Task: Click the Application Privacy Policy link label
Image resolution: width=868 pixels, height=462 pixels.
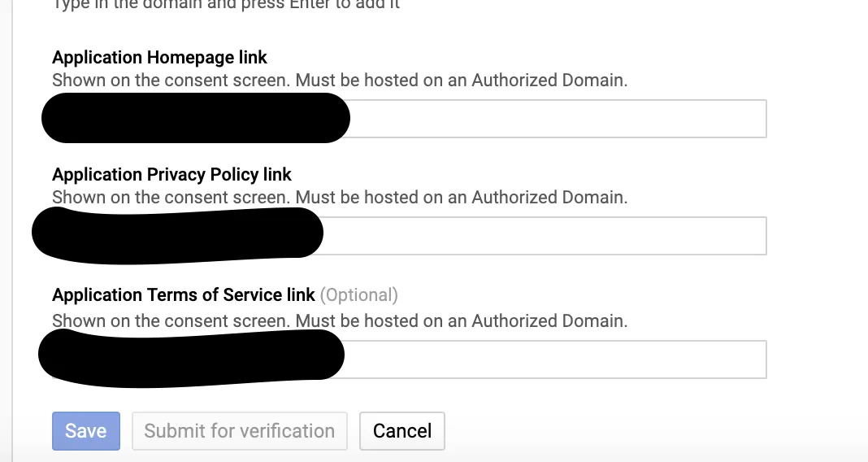Action: (171, 175)
